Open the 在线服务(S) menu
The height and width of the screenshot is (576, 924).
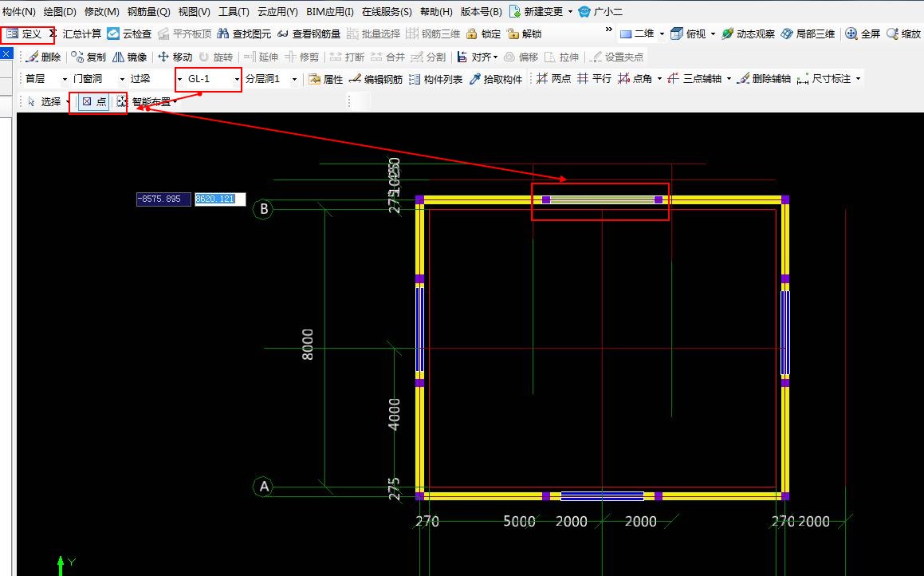coord(387,12)
